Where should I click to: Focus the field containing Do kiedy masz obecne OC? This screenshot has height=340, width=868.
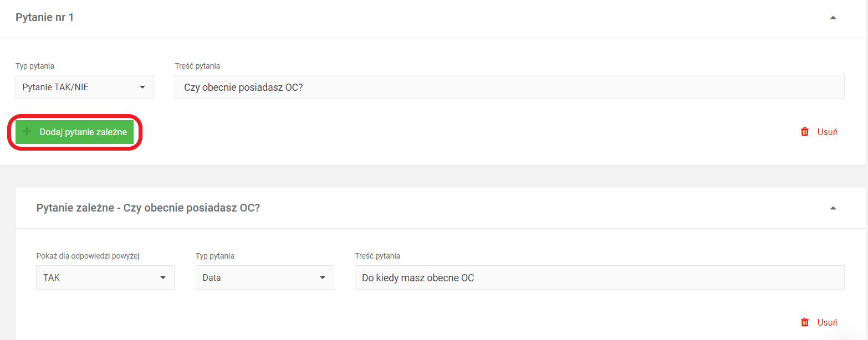click(600, 277)
